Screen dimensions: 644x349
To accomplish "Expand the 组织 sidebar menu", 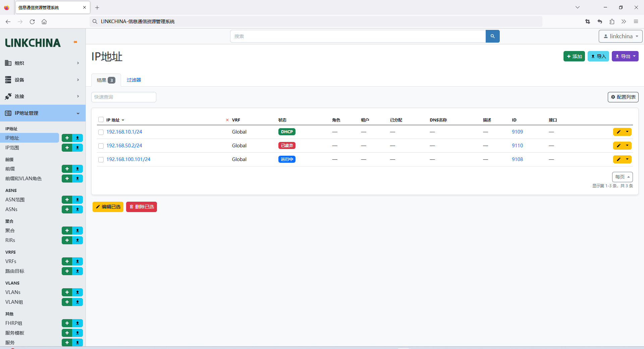I will tap(43, 63).
